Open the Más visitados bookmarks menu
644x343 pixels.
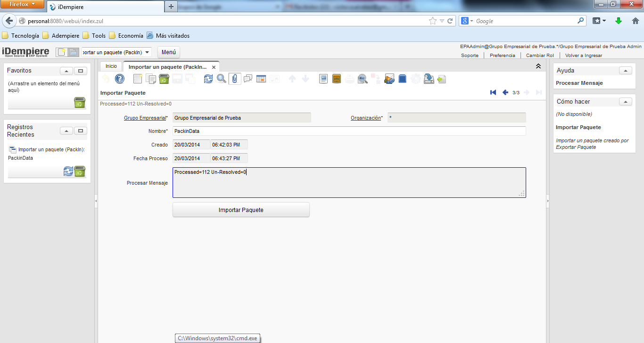click(168, 35)
